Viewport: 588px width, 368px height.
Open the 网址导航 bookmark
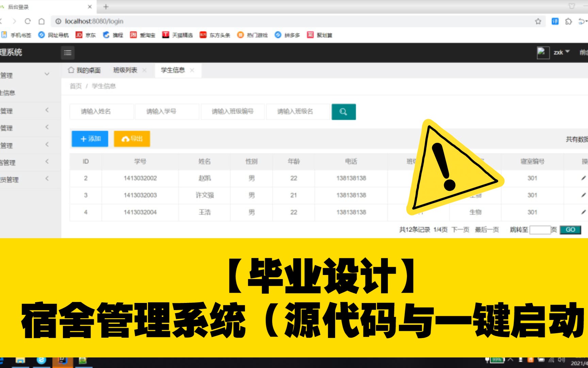(53, 35)
